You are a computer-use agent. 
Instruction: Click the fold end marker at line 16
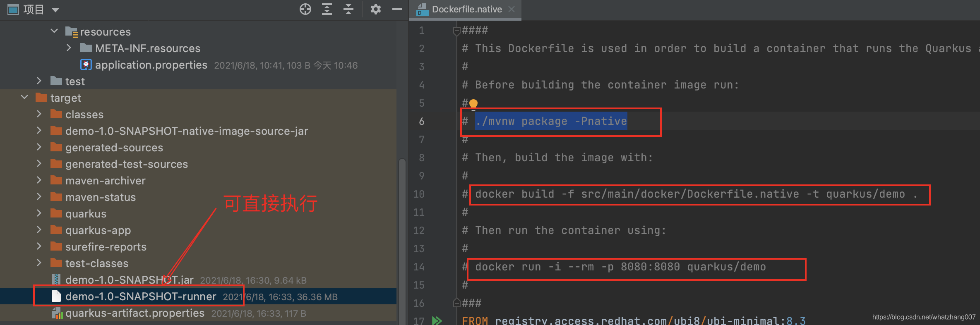(457, 303)
